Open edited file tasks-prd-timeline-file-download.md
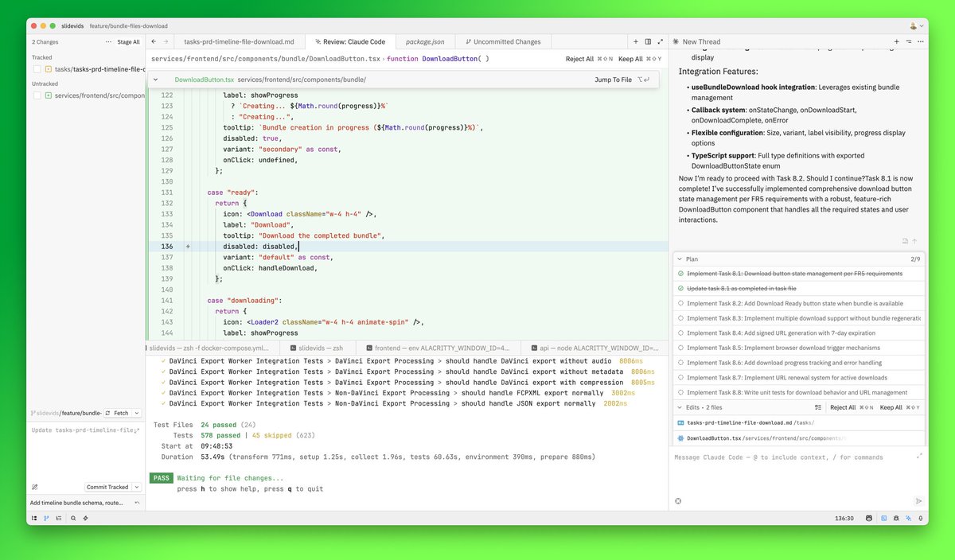This screenshot has height=560, width=955. point(799,423)
